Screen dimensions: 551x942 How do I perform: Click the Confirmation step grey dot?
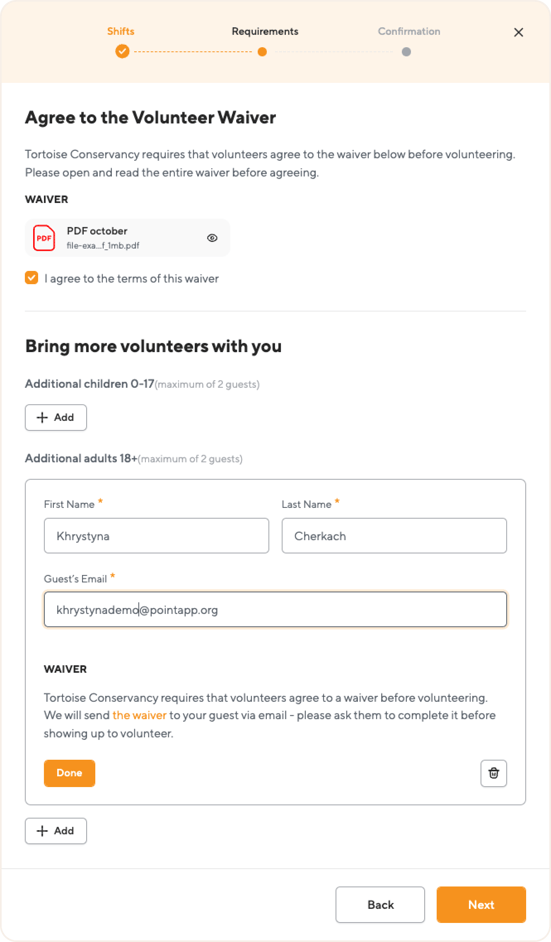406,52
